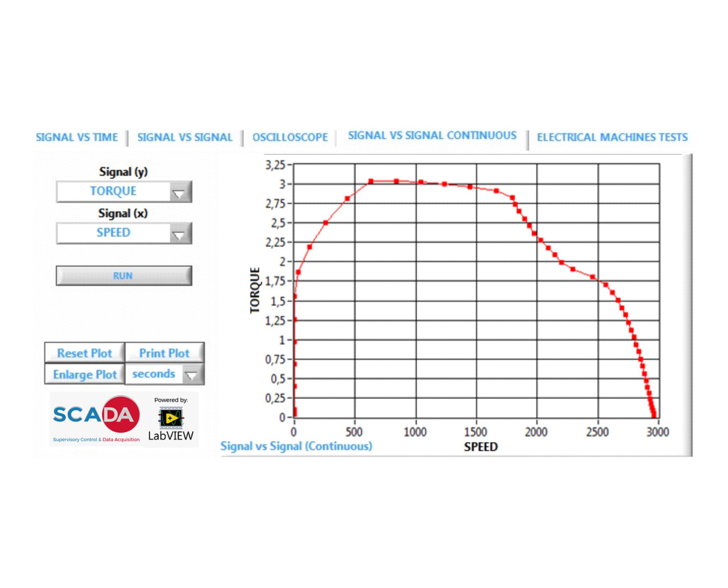The width and height of the screenshot is (728, 588).
Task: Switch to the SIGNAL VS TIME tab
Action: [77, 137]
